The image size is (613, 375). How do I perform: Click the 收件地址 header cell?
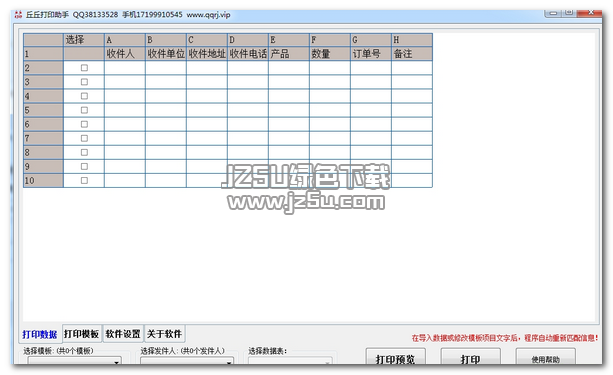[207, 54]
